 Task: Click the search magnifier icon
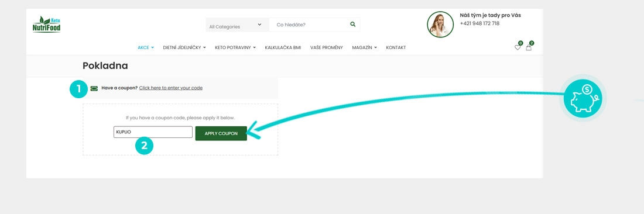click(x=353, y=24)
